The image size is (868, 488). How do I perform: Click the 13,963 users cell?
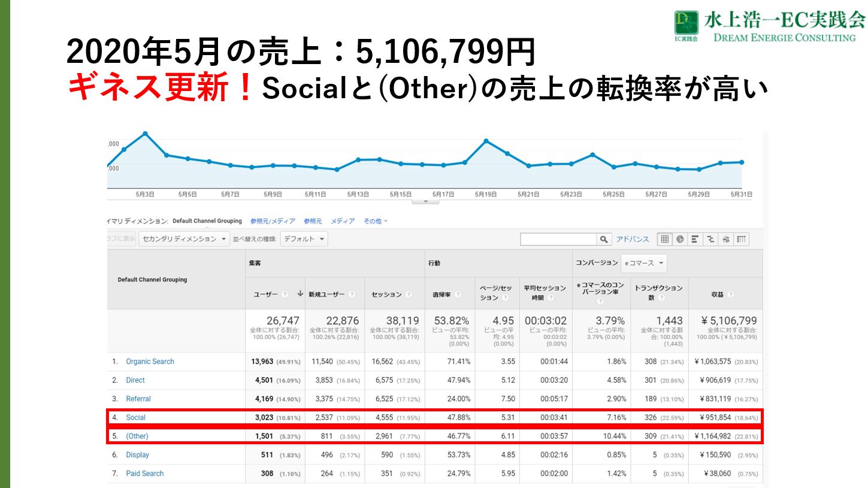263,362
